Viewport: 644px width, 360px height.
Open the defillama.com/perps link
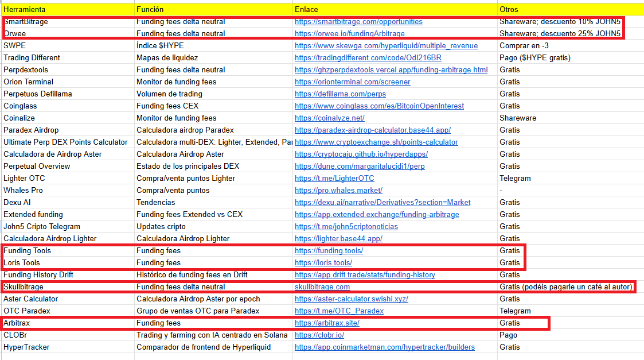pyautogui.click(x=340, y=94)
